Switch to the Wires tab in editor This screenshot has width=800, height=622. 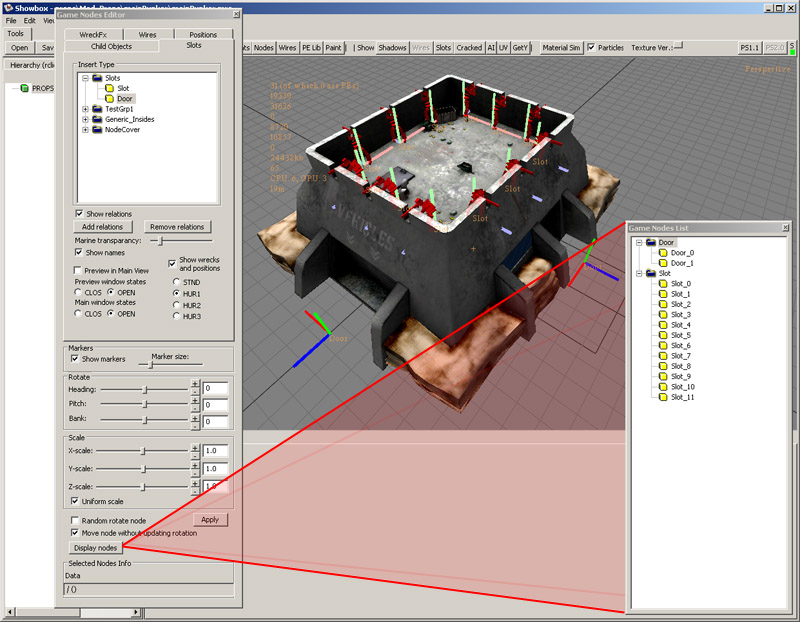(x=147, y=35)
